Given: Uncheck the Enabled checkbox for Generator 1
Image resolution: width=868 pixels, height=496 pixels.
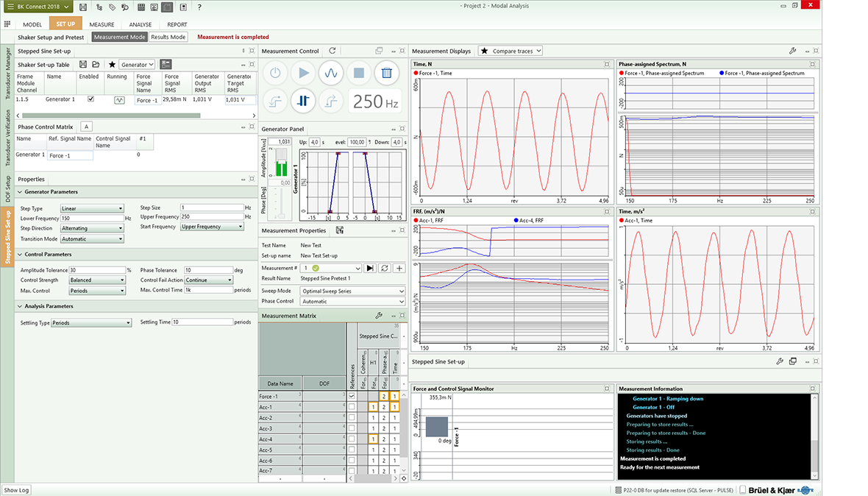Looking at the screenshot, I should click(x=90, y=99).
